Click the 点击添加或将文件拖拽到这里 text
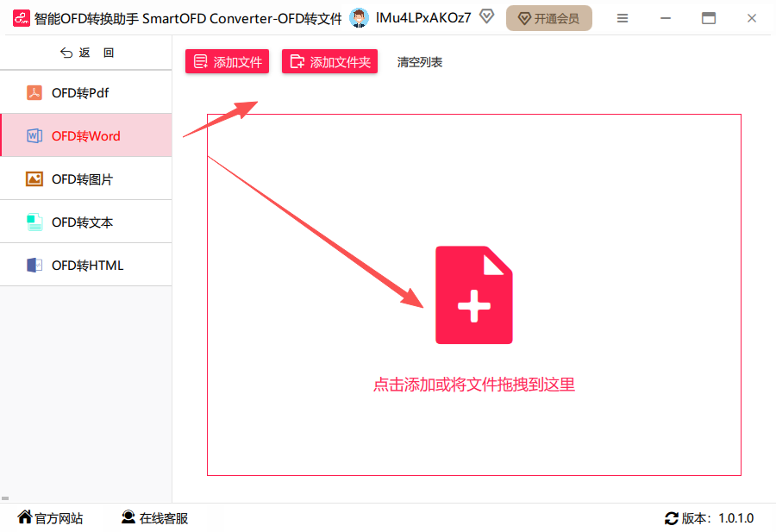 473,385
